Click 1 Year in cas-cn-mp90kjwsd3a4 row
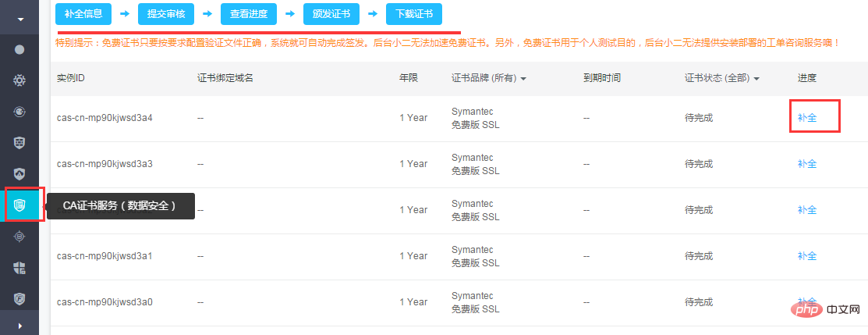Image resolution: width=868 pixels, height=335 pixels. click(413, 118)
